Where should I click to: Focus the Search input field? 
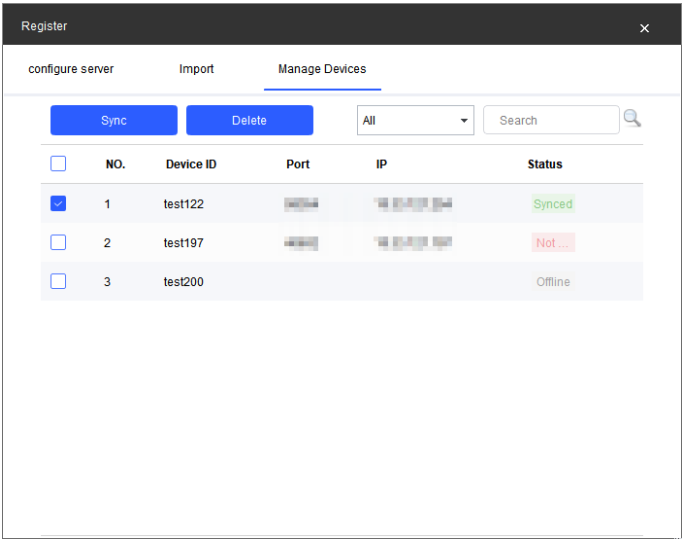click(551, 120)
